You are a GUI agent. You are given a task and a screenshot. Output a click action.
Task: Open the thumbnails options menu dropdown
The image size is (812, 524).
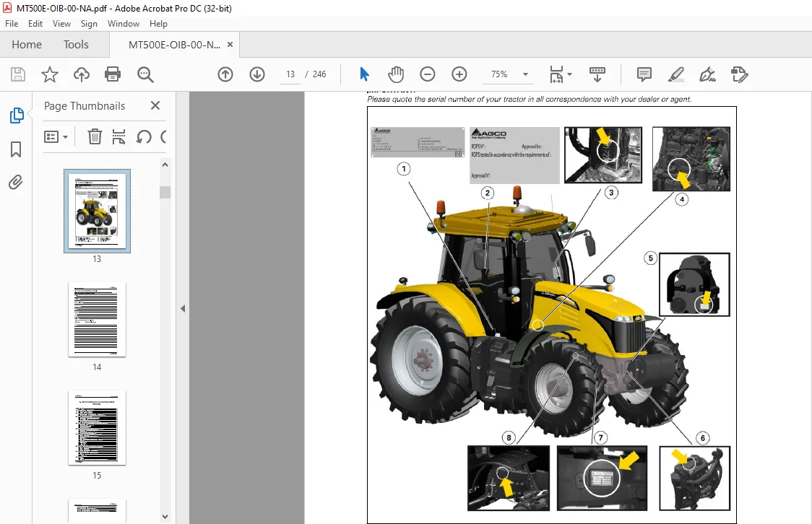[56, 137]
